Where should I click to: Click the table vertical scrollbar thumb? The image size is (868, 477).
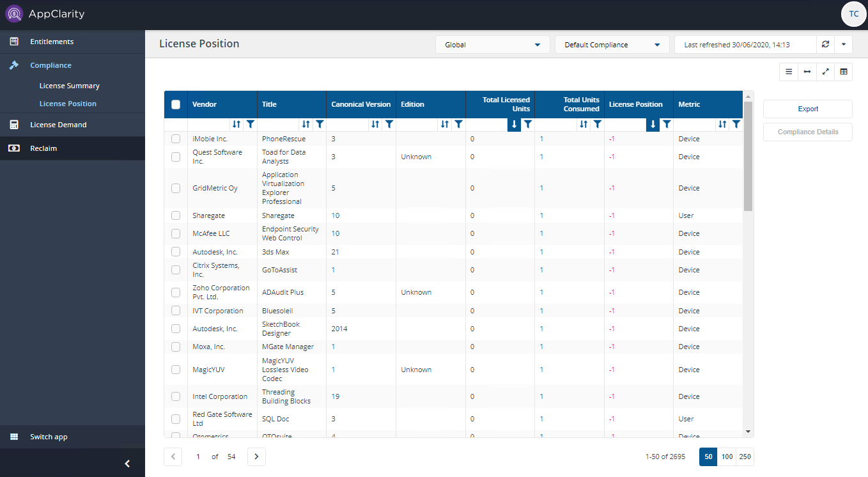pos(748,156)
